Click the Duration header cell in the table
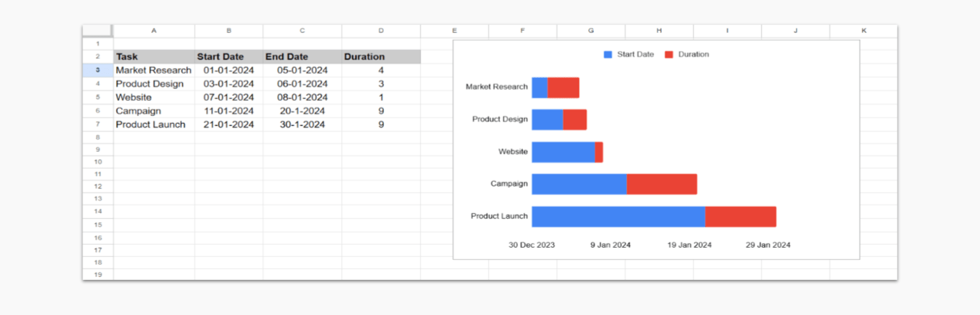 [x=380, y=57]
